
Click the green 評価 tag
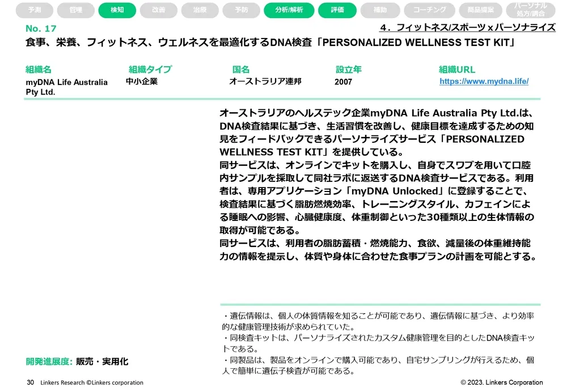pos(337,10)
